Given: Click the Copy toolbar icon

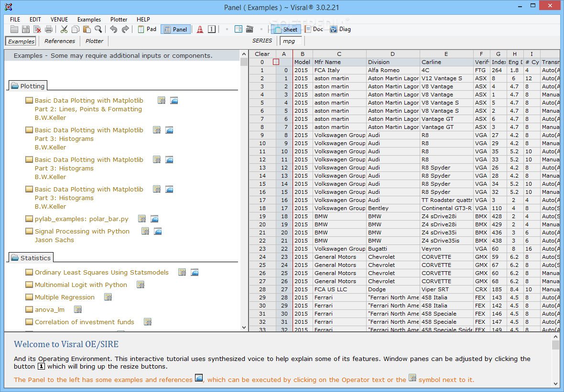Looking at the screenshot, I should click(x=76, y=30).
